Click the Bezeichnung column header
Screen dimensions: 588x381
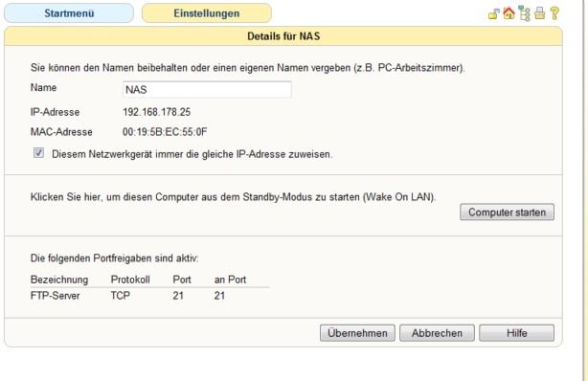pyautogui.click(x=59, y=280)
